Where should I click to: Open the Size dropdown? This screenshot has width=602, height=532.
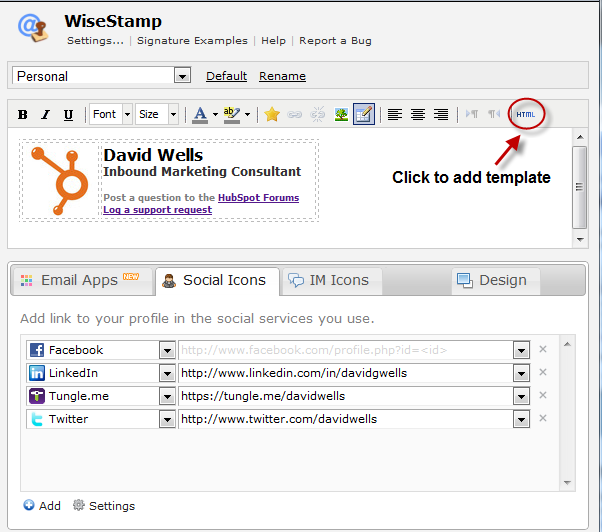point(174,114)
